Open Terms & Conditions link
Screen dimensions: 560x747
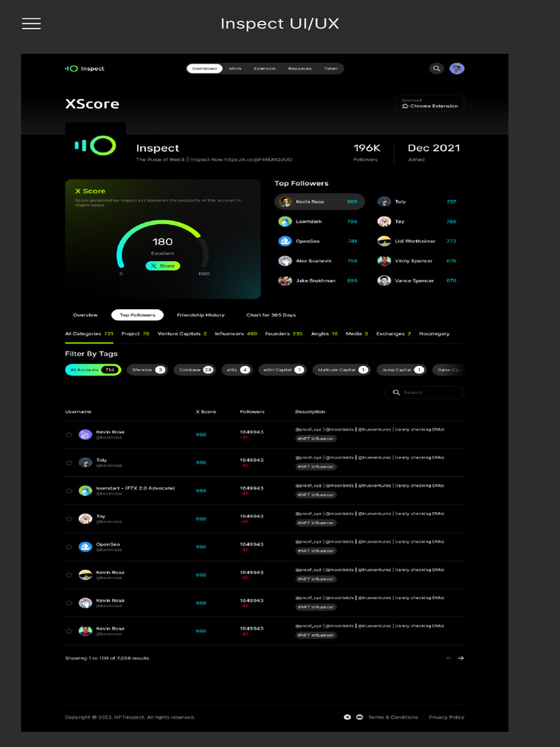pyautogui.click(x=393, y=717)
